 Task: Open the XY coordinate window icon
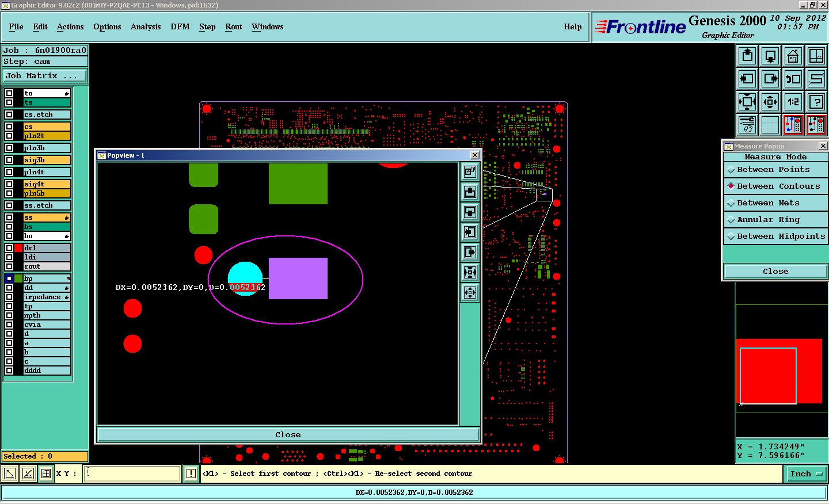click(x=816, y=56)
